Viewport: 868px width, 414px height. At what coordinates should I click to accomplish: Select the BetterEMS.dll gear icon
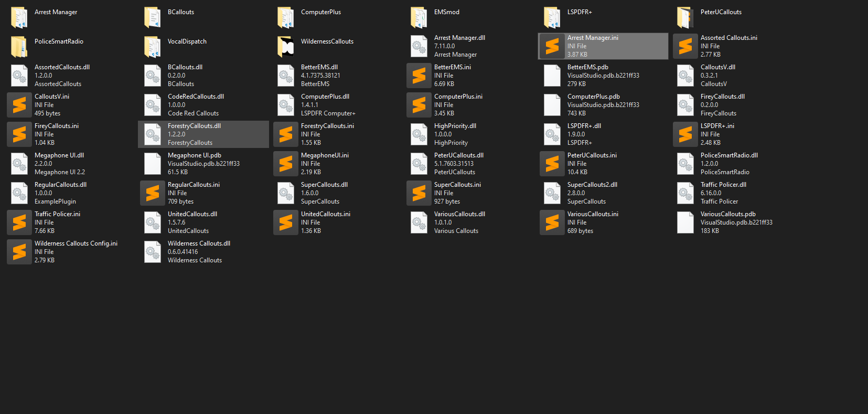286,76
